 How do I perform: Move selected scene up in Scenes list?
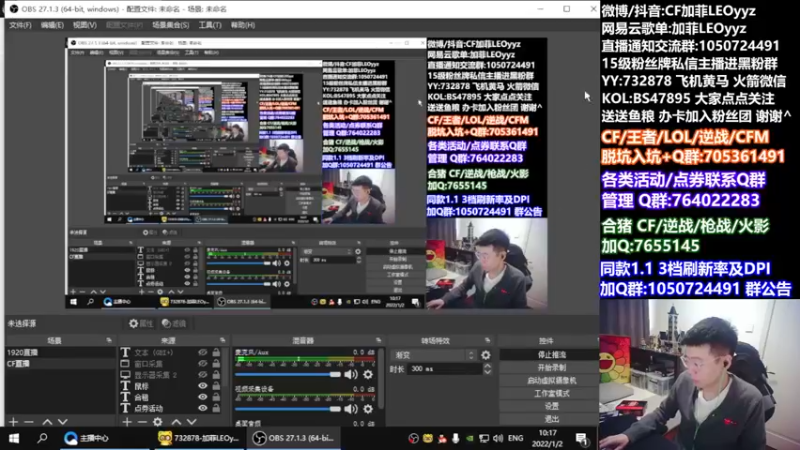pos(47,422)
